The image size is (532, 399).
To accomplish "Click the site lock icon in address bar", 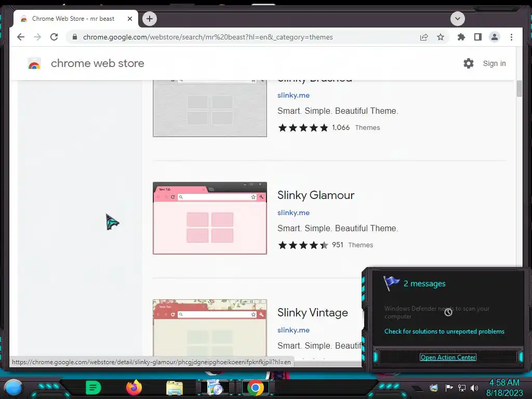I will pos(75,37).
